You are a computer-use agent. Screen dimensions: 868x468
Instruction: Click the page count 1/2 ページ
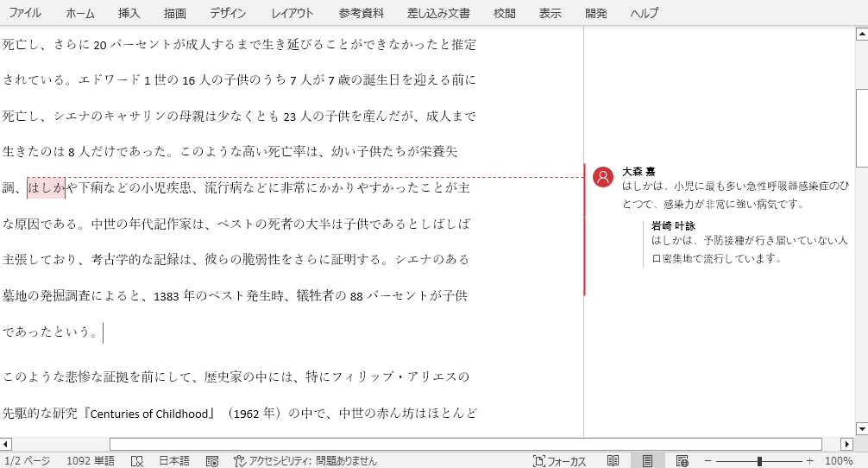point(27,461)
